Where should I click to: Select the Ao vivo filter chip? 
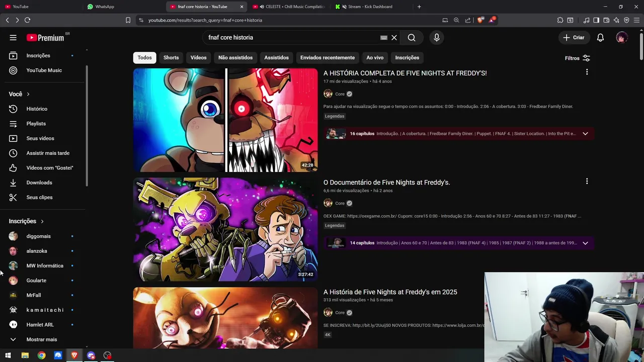click(x=375, y=57)
